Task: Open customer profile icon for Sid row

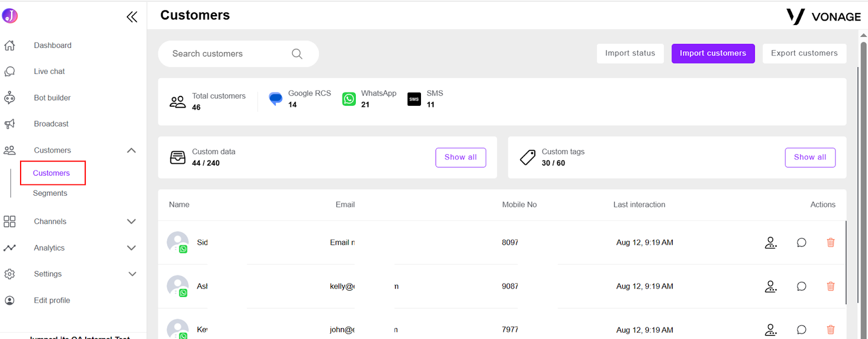Action: 771,242
